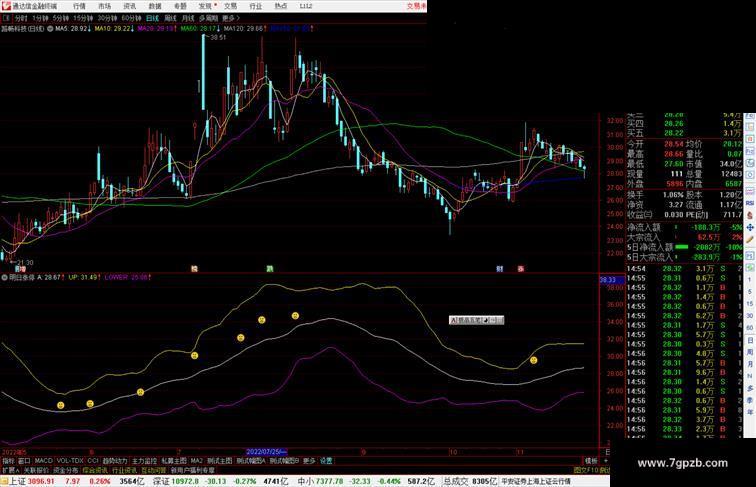Click the 通达信 app logo icon
This screenshot has width=756, height=487.
6,6
